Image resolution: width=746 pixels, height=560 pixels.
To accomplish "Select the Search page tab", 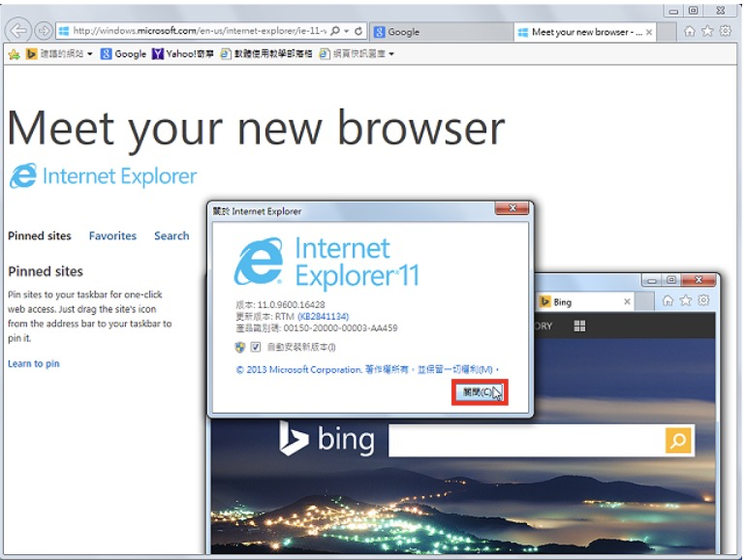I will tap(171, 236).
